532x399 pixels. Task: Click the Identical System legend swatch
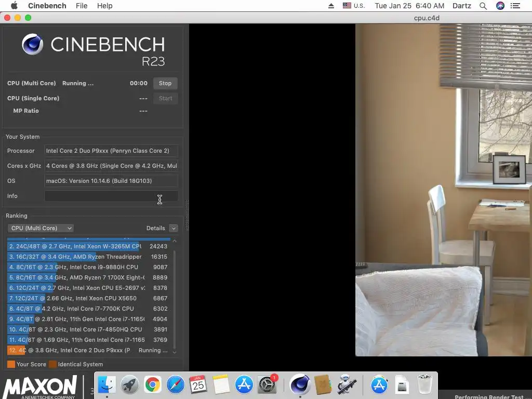(x=52, y=364)
